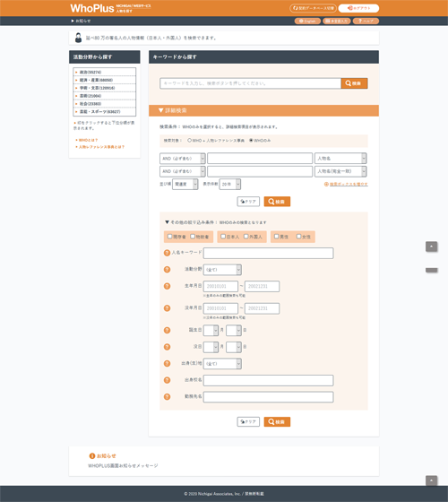Click the plus icon link to add a search box

(346, 184)
